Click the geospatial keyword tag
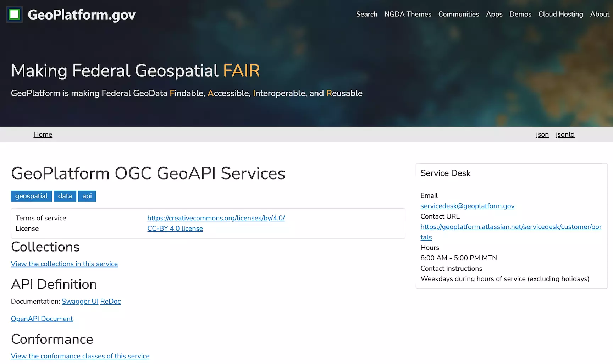The height and width of the screenshot is (364, 613). (x=32, y=196)
